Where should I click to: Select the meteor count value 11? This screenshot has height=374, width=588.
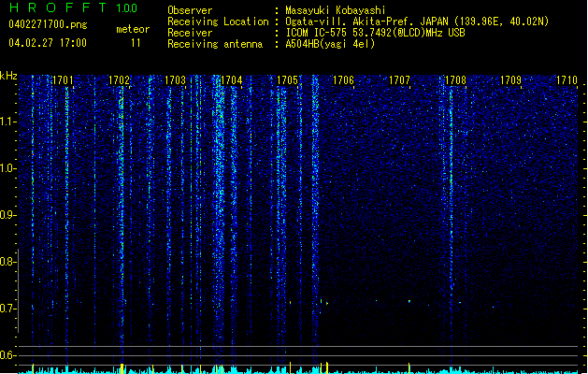click(136, 43)
